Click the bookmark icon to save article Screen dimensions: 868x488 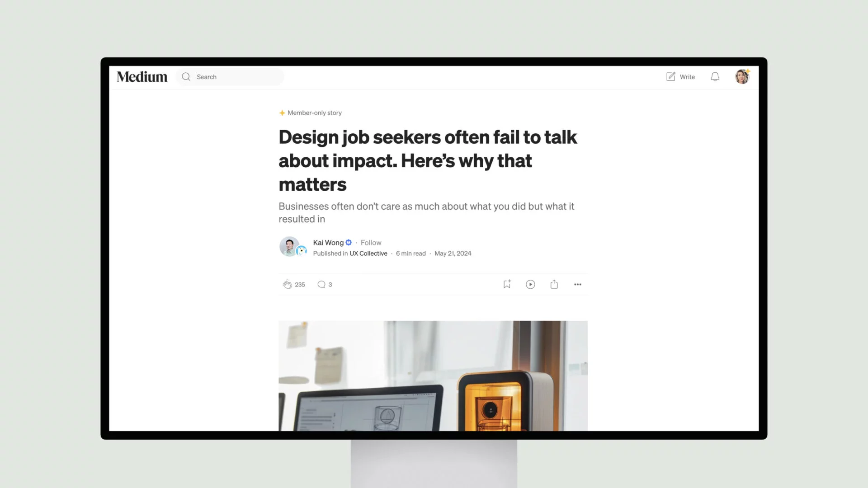[507, 284]
